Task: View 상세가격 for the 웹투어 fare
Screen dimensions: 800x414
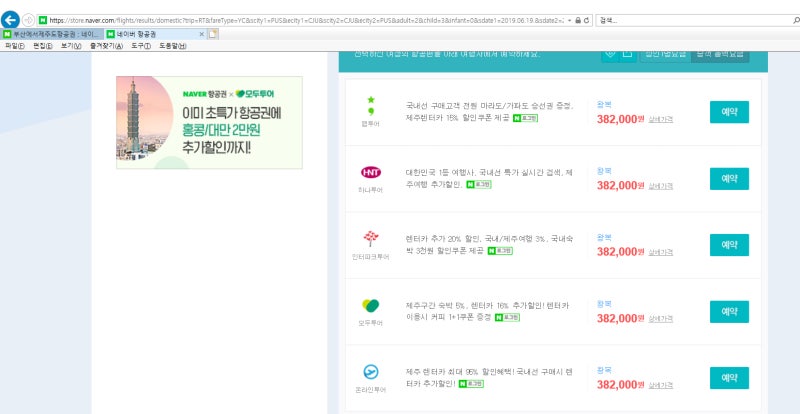Action: 661,120
